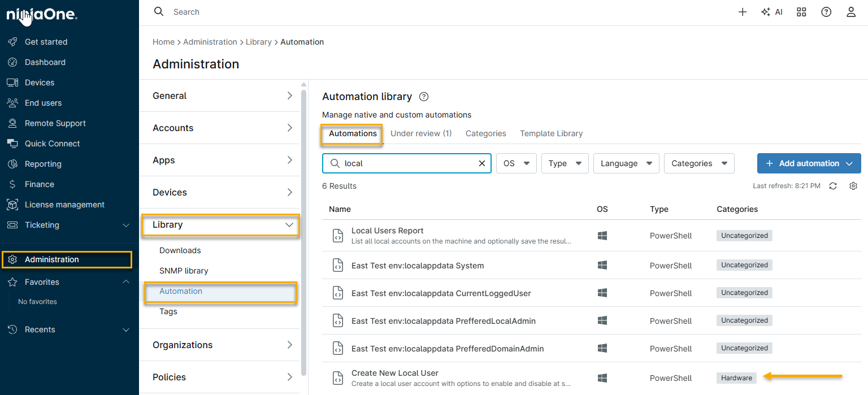Switch to the Under review tab
This screenshot has height=395, width=868.
421,133
